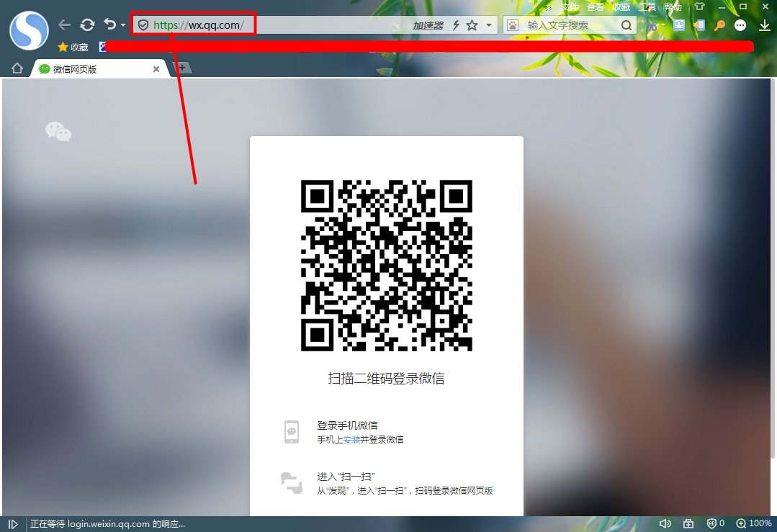This screenshot has width=777, height=532.
Task: Click the 进入“扫一扫” text
Action: click(x=346, y=477)
